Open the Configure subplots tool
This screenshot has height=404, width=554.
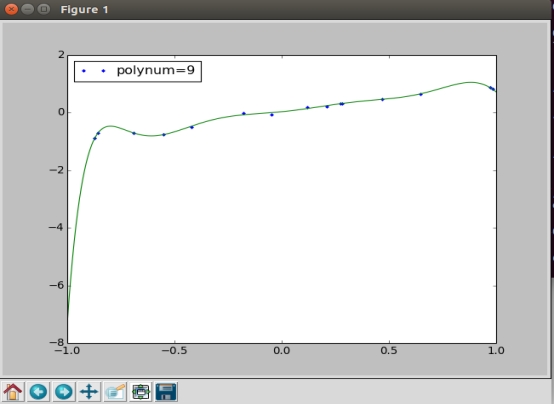coord(141,392)
